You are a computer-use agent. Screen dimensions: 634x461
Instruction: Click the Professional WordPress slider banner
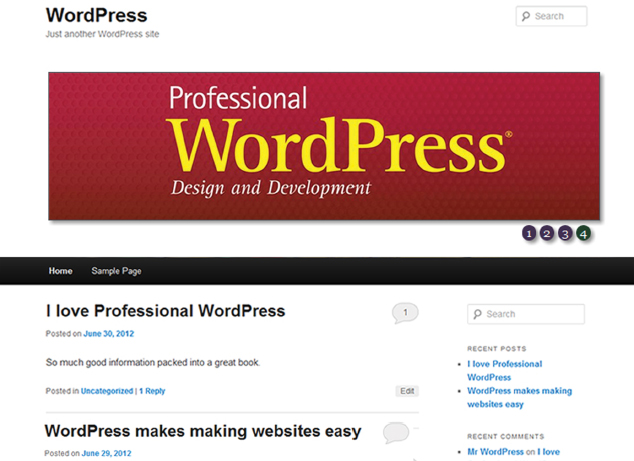pyautogui.click(x=324, y=146)
